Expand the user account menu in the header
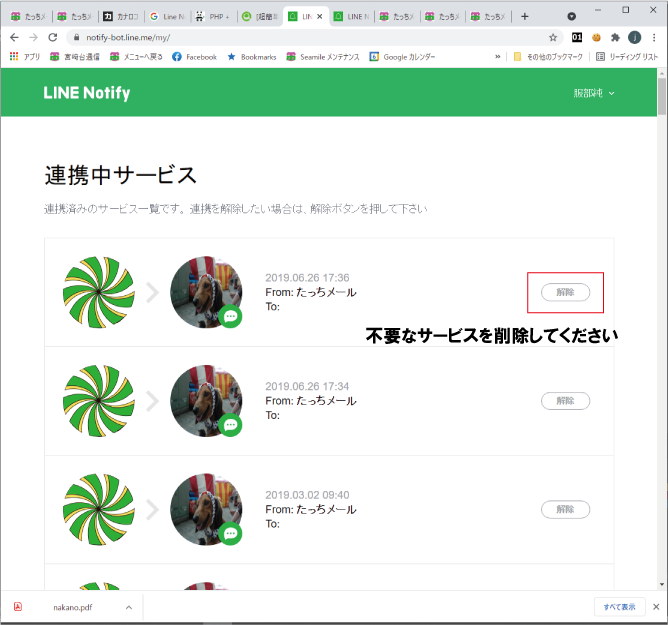The height and width of the screenshot is (625, 668). click(x=594, y=93)
